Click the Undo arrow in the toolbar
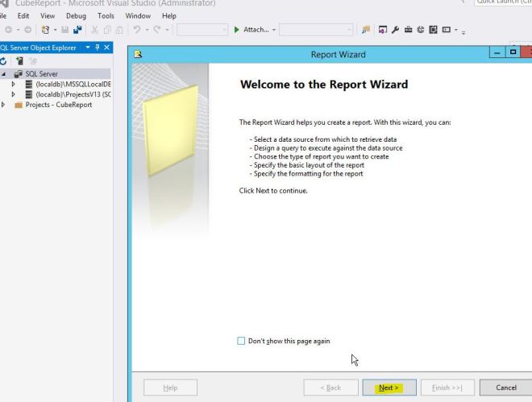 139,30
